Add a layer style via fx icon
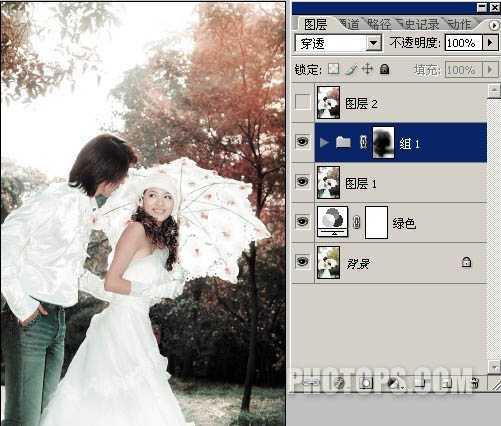Image resolution: width=501 pixels, height=426 pixels. (340, 383)
